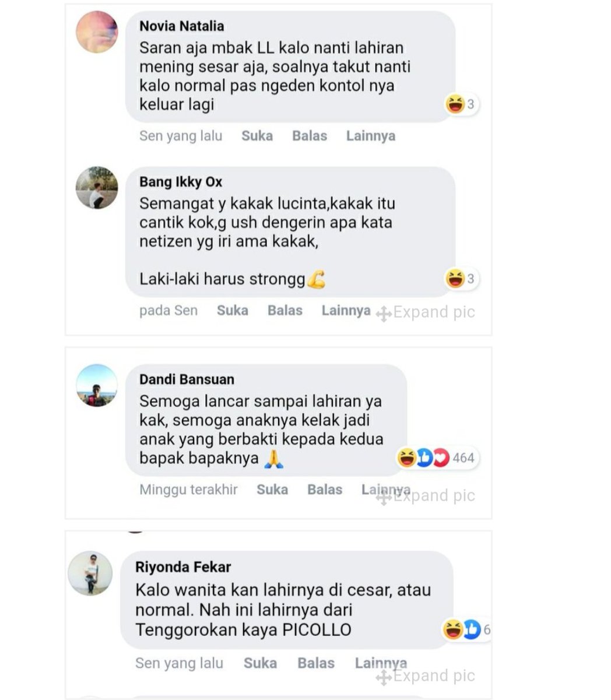
Task: View Dandi Bansuan's profile photo
Action: coord(97,385)
